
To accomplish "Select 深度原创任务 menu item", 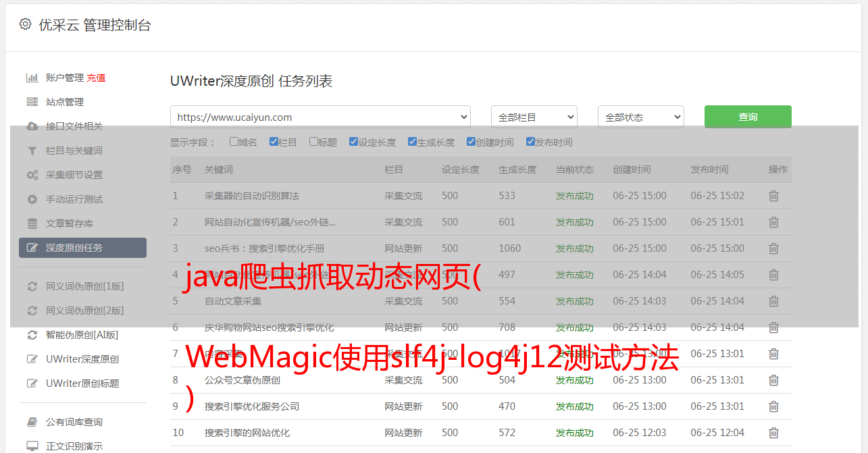I will click(x=82, y=248).
